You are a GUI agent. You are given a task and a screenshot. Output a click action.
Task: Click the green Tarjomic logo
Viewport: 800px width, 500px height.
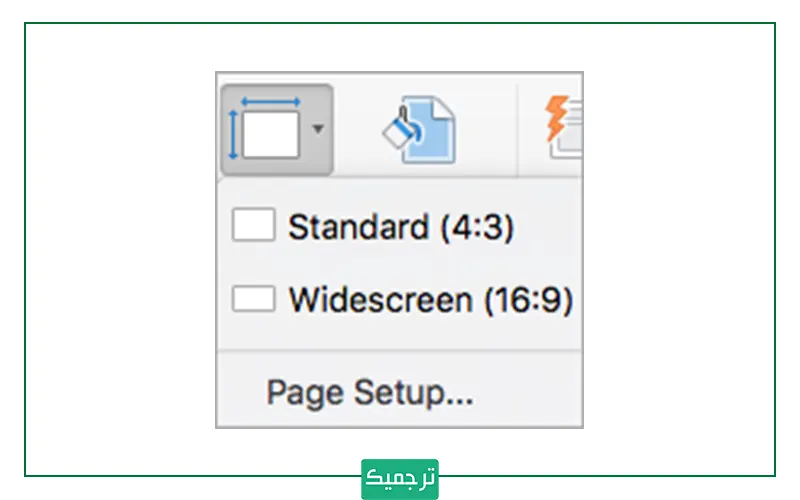(400, 479)
